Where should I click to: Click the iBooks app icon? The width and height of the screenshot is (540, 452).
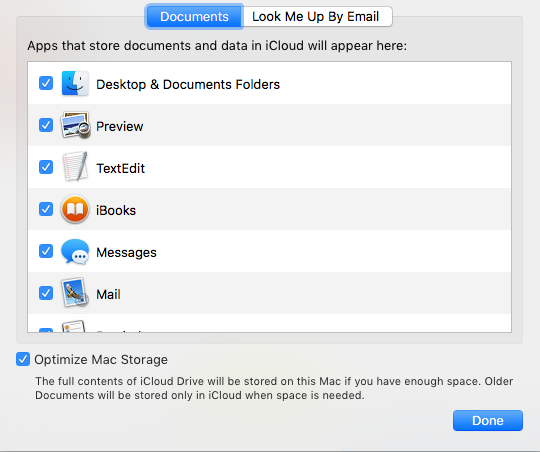pos(75,209)
